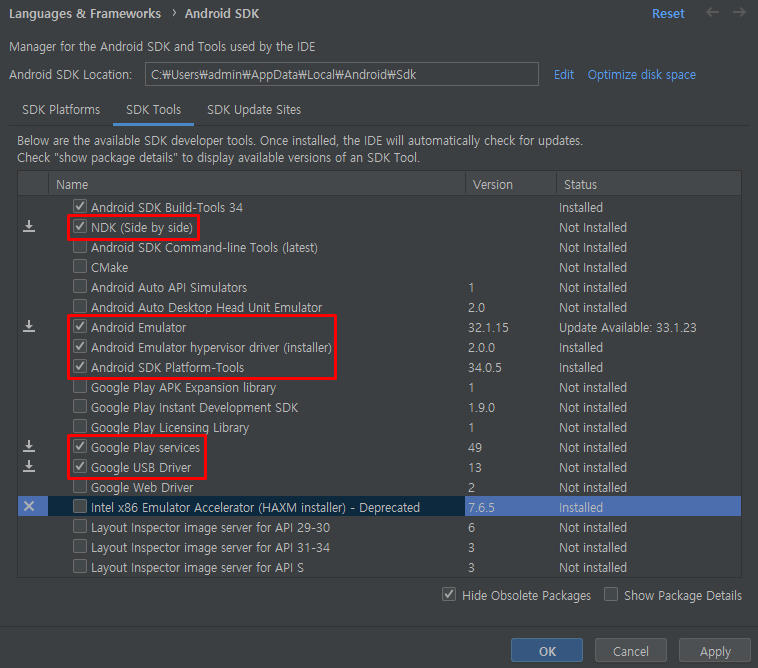
Task: Click the download icon beside Google USB Driver
Action: (29, 466)
